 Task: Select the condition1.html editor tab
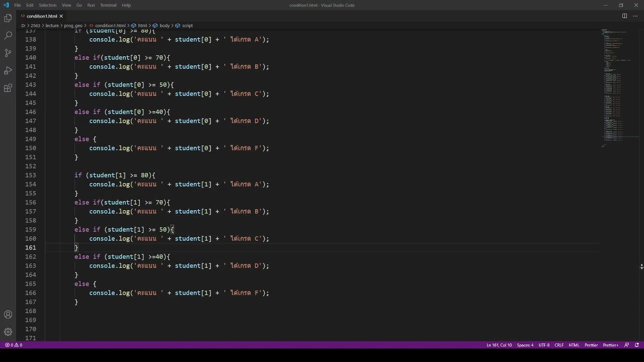pyautogui.click(x=41, y=16)
